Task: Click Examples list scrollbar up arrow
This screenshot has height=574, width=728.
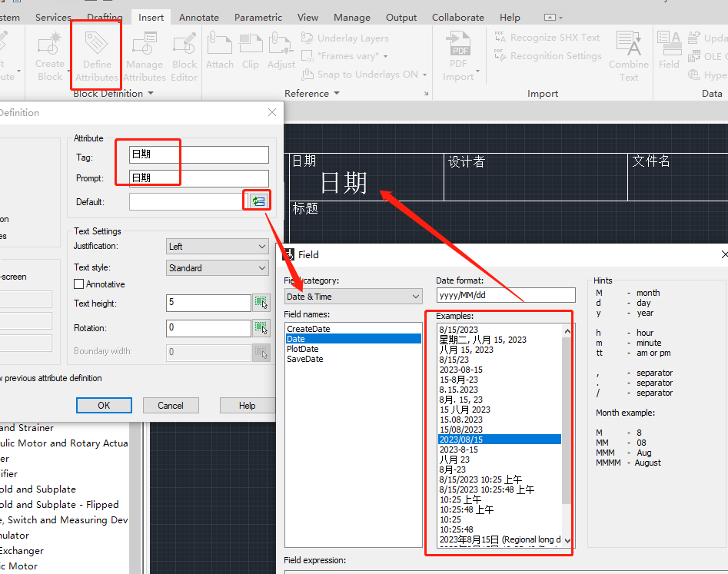Action: point(567,331)
